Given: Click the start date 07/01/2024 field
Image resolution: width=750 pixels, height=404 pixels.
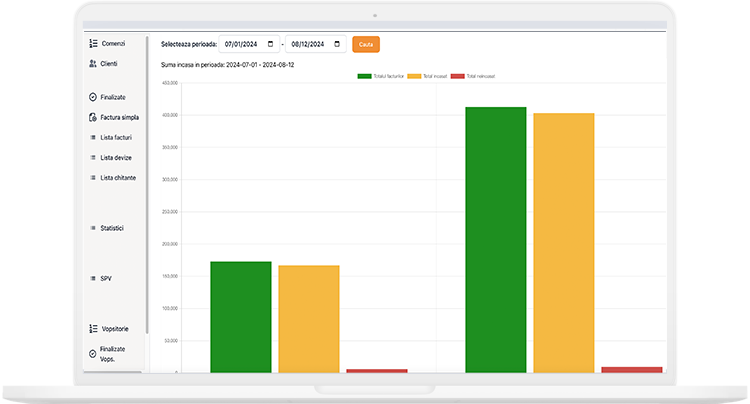Looking at the screenshot, I should tap(242, 44).
